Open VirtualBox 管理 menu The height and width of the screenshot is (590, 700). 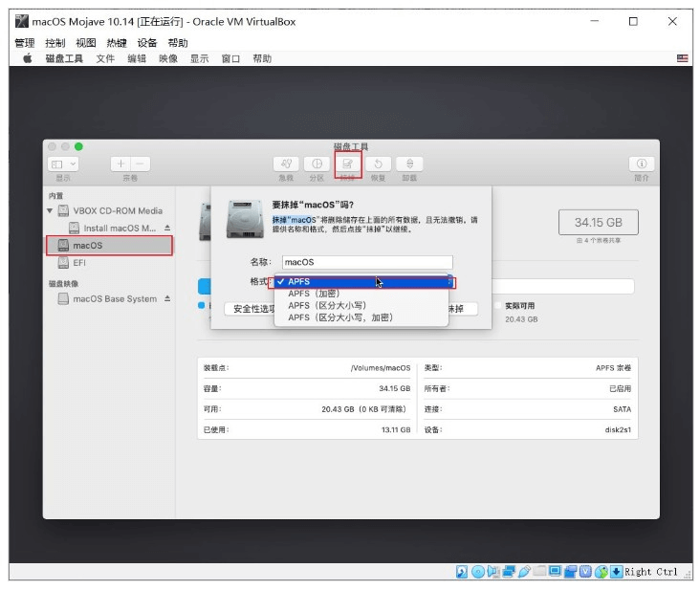click(x=25, y=43)
